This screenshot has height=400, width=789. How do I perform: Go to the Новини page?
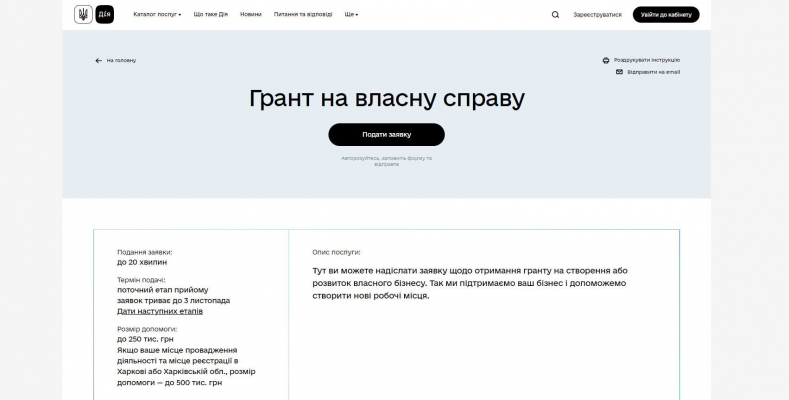pos(251,15)
